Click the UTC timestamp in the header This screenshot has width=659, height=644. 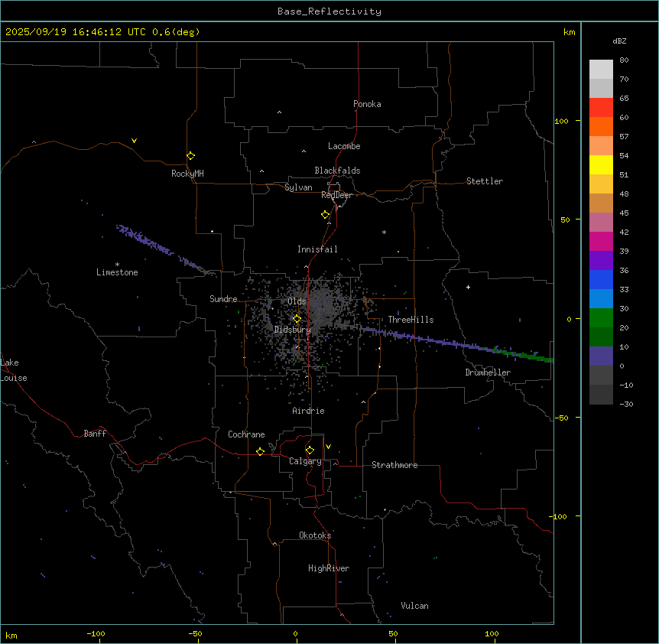coord(102,32)
